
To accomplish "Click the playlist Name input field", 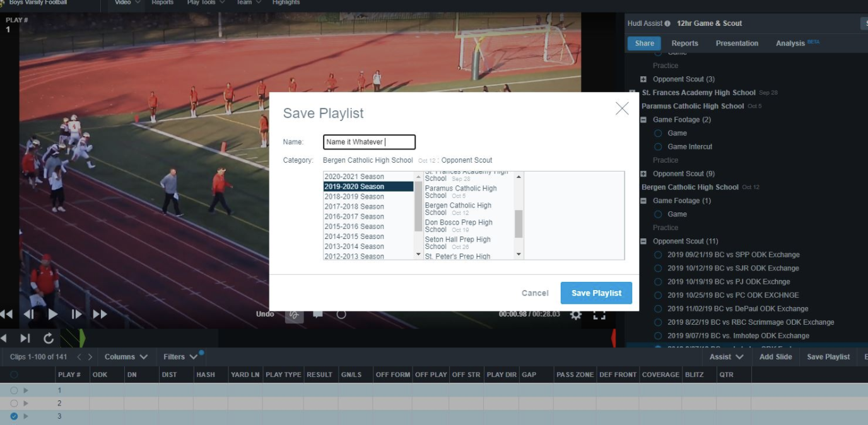I will pyautogui.click(x=369, y=143).
